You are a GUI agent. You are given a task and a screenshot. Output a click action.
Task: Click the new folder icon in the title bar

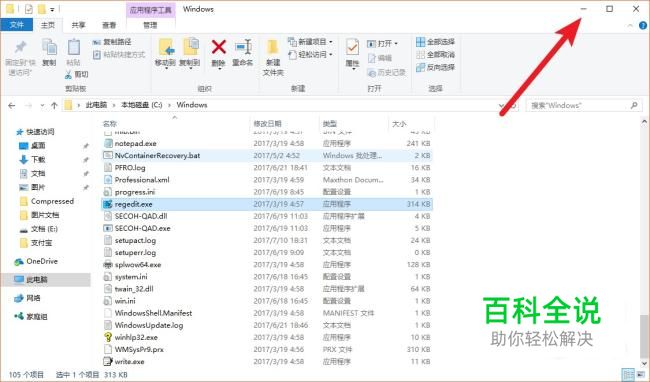[41, 9]
